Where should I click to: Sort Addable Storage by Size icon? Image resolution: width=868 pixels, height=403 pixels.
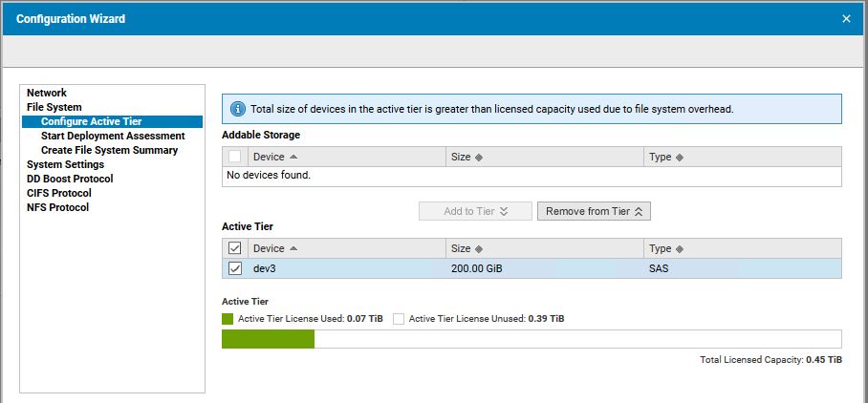pos(479,158)
